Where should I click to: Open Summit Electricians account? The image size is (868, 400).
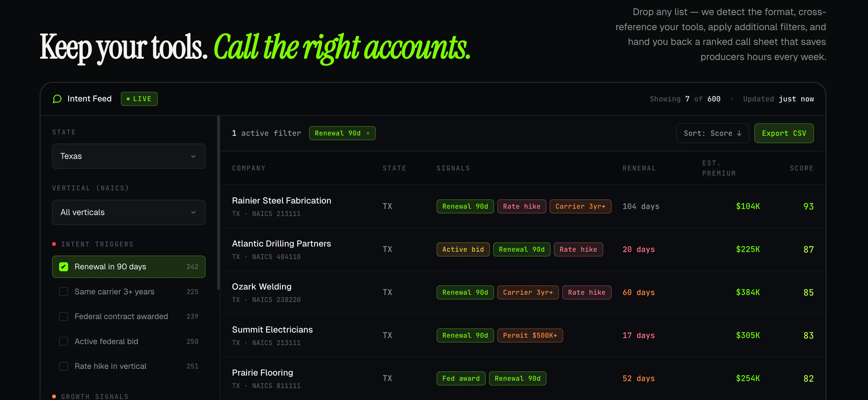click(272, 330)
